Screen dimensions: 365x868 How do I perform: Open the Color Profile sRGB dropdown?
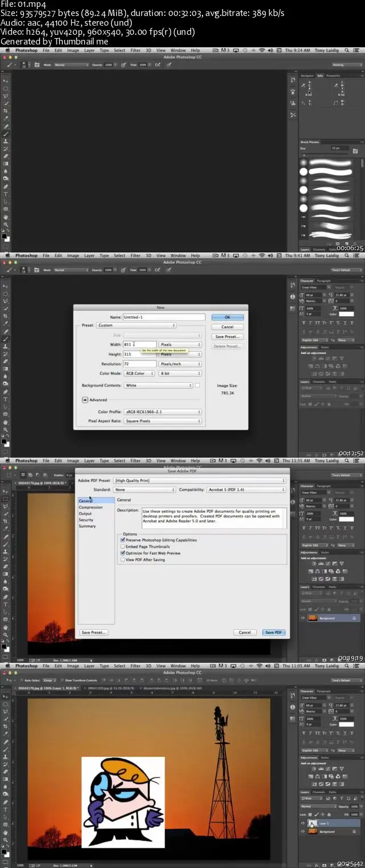click(x=163, y=411)
